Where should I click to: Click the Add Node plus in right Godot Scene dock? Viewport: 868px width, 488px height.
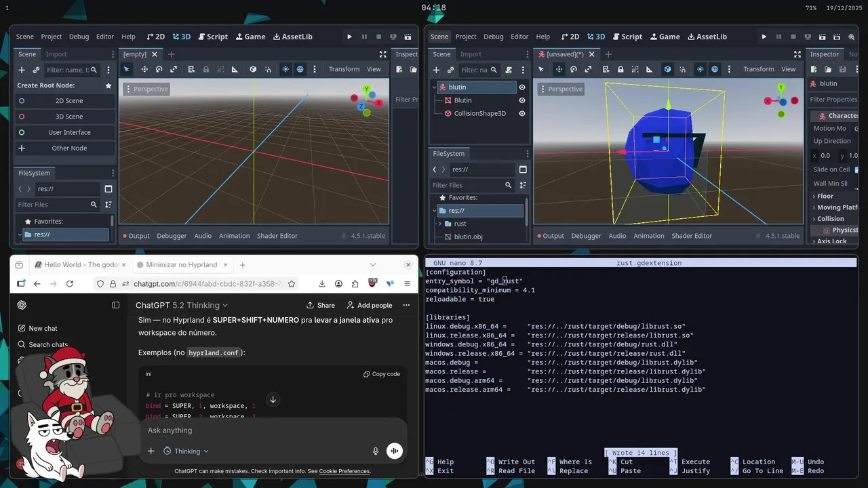coord(436,70)
